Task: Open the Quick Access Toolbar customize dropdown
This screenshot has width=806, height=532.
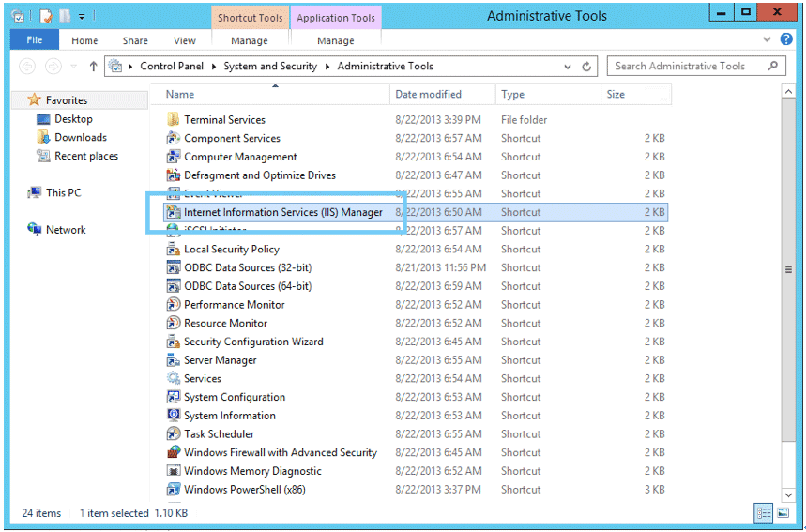Action: (x=82, y=17)
